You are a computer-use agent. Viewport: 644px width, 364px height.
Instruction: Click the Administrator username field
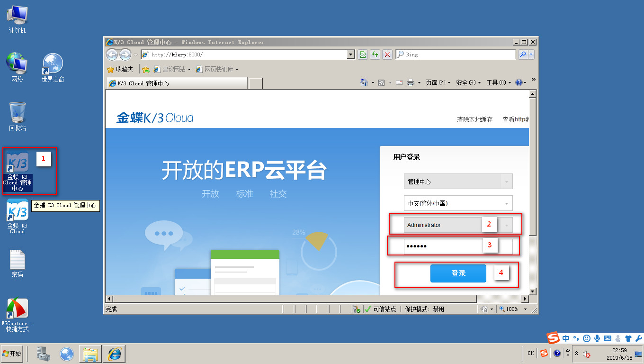pos(458,225)
